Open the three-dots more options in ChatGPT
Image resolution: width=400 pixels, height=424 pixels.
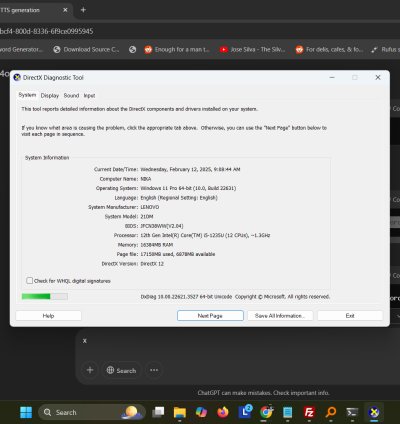[x=154, y=370]
